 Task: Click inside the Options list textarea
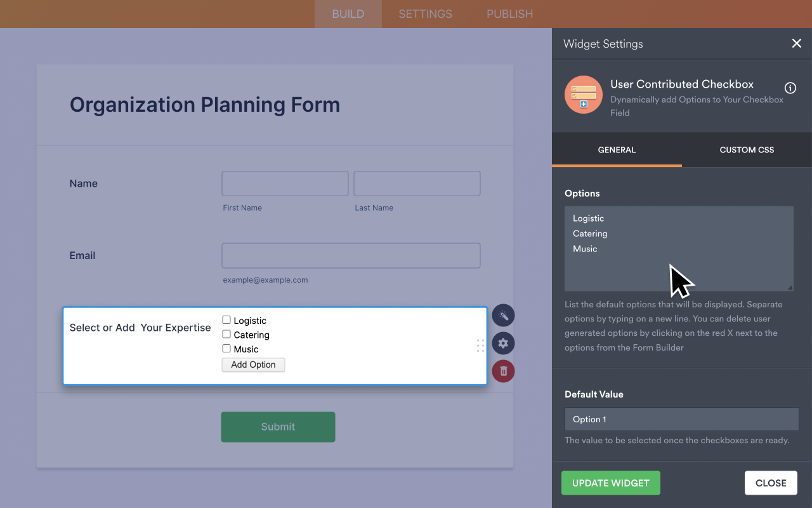click(x=679, y=248)
